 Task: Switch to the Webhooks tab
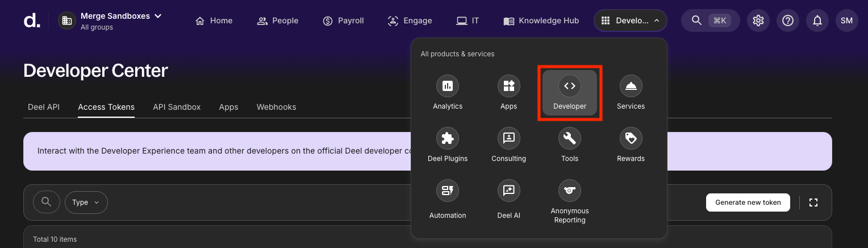point(276,107)
